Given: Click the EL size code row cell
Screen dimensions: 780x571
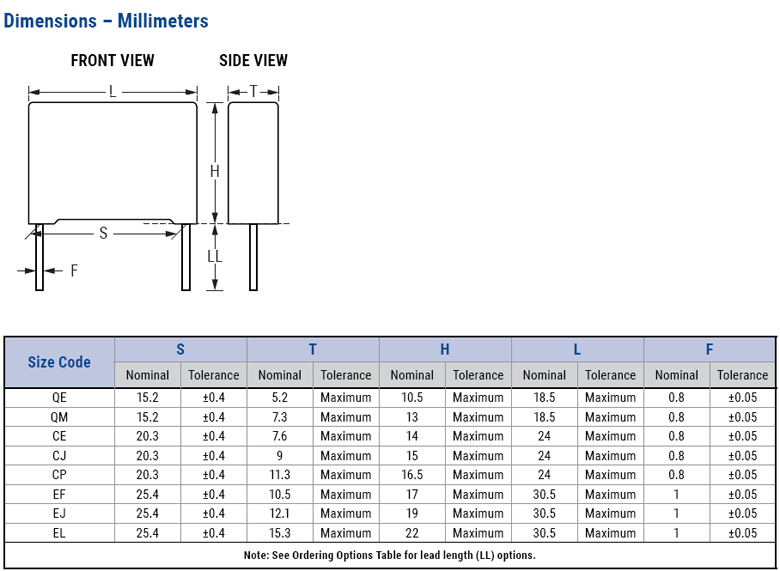Looking at the screenshot, I should [59, 533].
